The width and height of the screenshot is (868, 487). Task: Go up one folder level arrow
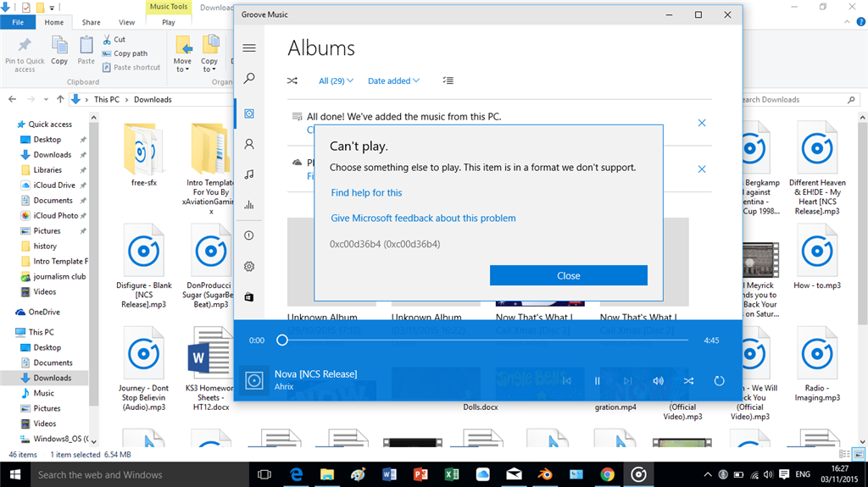click(x=60, y=100)
